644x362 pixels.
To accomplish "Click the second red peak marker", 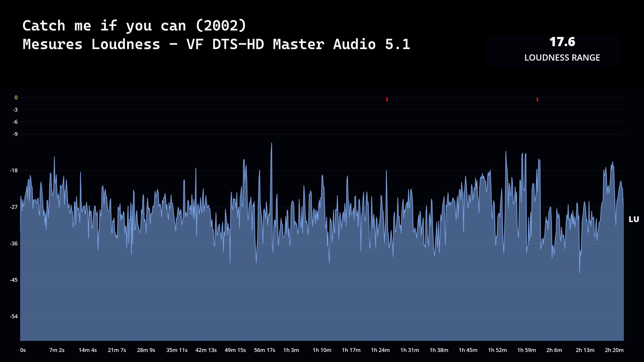I will pos(537,100).
